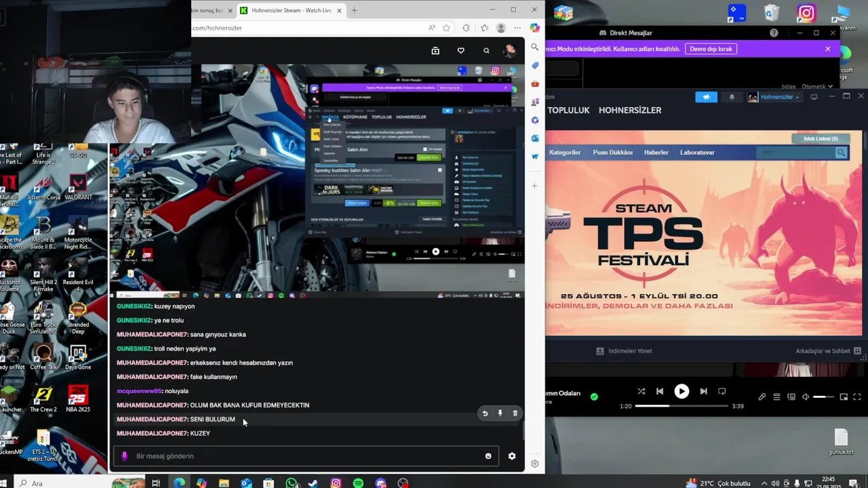Click the purple badge icon in chat box
Screen dimensions: 868x488
(124, 456)
